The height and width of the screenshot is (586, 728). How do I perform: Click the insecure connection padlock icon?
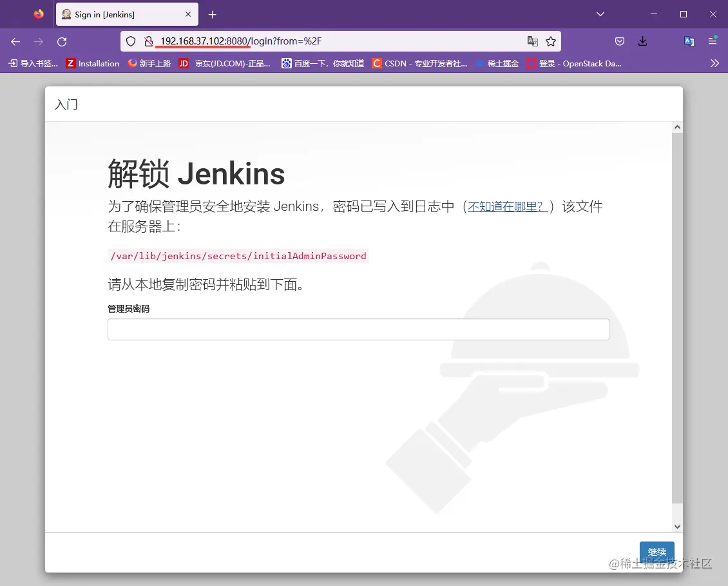click(149, 41)
